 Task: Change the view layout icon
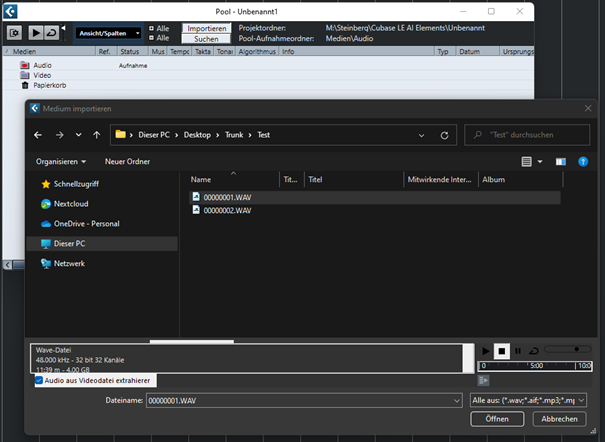[526, 162]
